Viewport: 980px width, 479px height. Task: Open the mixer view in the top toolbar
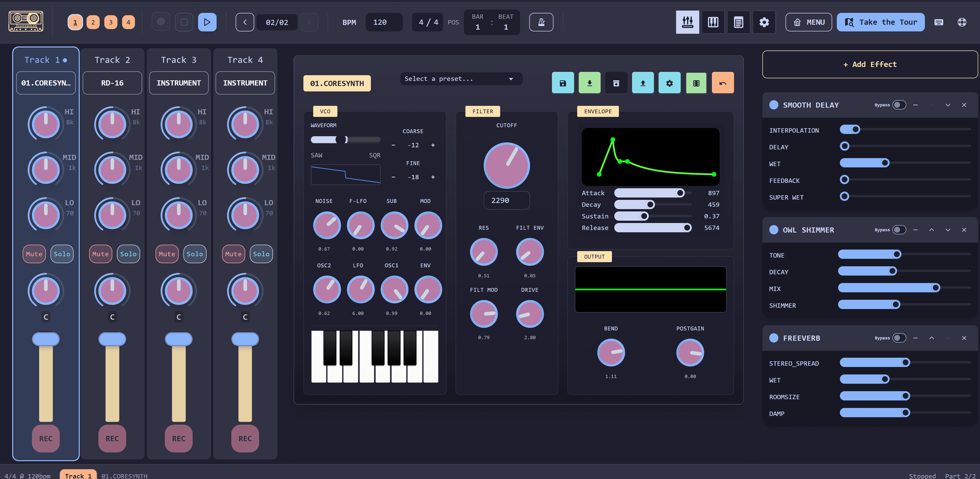pos(687,22)
